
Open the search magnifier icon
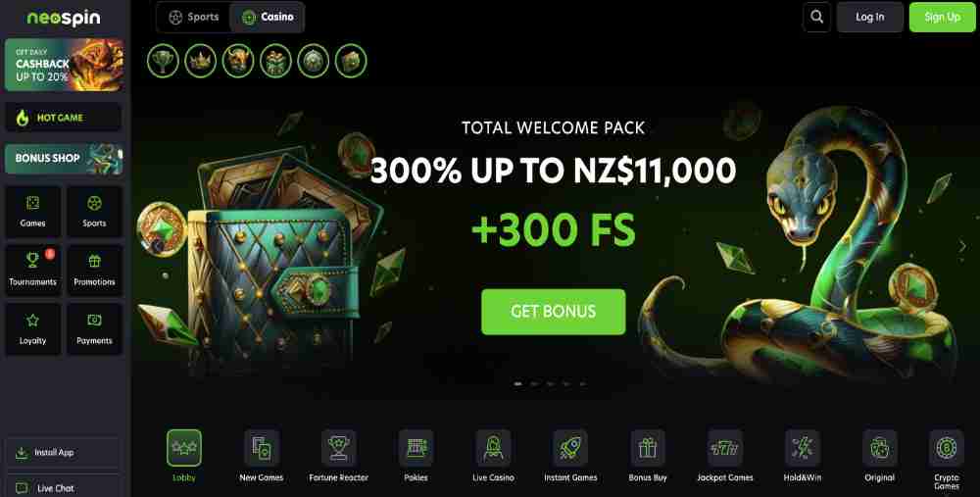pos(817,17)
